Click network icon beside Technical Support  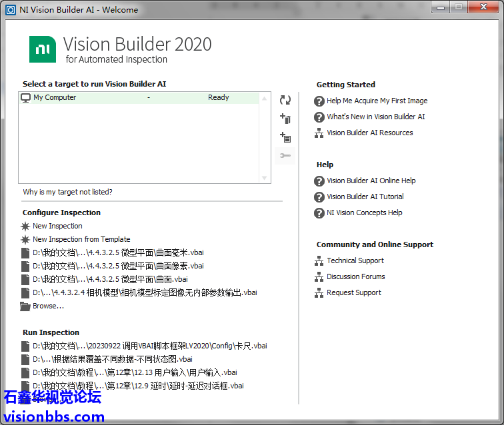coord(319,261)
